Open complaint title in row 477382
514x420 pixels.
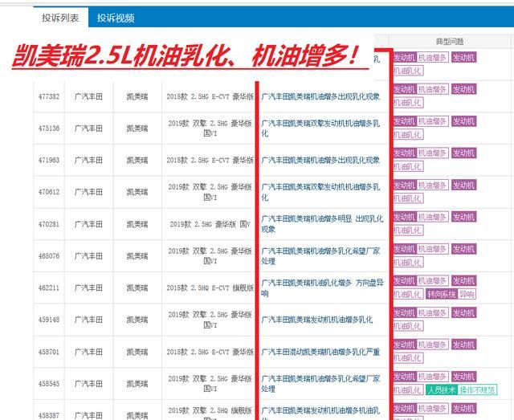320,96
